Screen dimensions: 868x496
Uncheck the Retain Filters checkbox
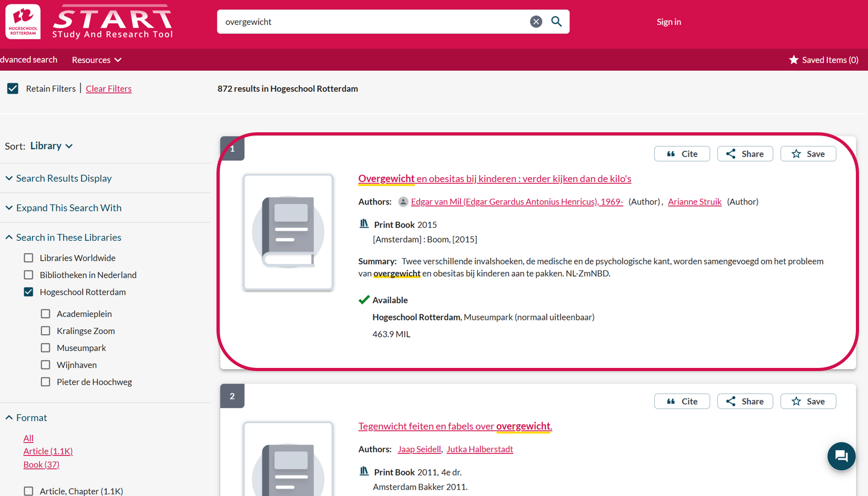[x=13, y=89]
